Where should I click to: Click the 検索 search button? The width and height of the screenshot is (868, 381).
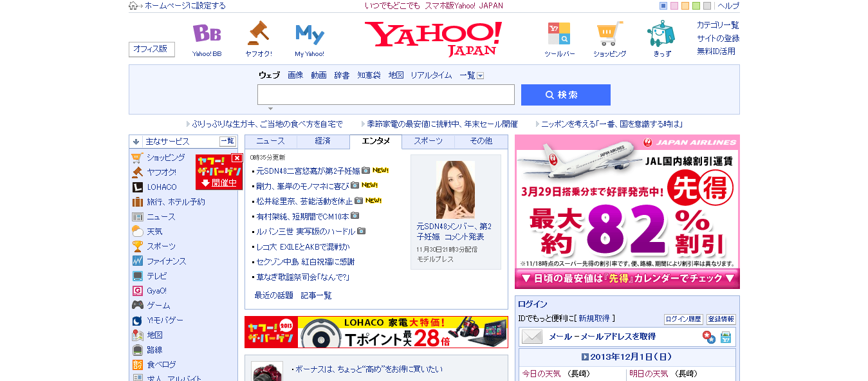click(566, 95)
